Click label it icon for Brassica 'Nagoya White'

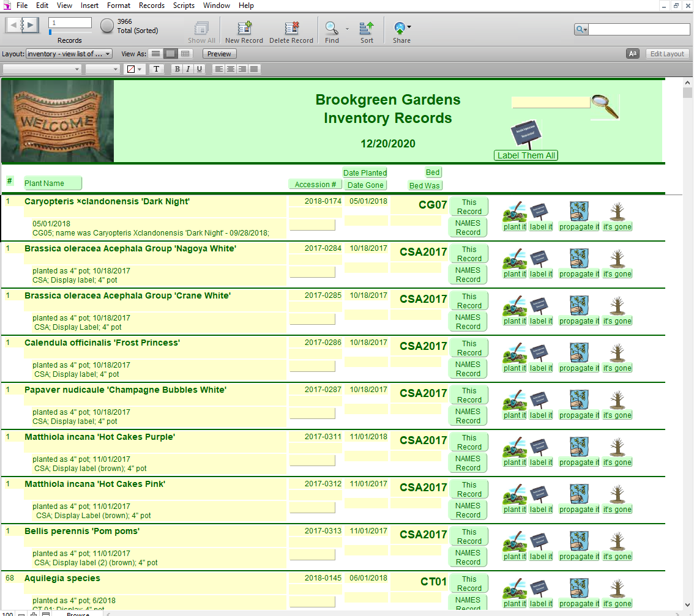(540, 259)
